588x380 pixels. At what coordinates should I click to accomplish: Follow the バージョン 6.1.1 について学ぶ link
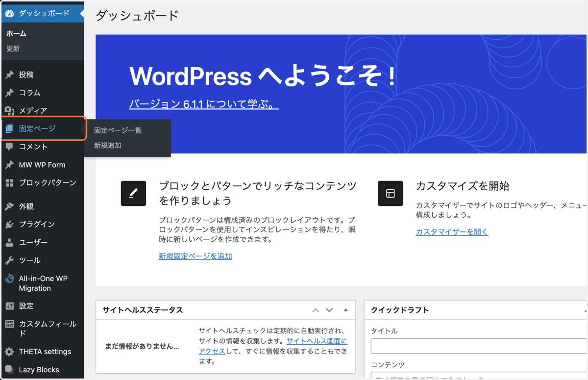[204, 104]
